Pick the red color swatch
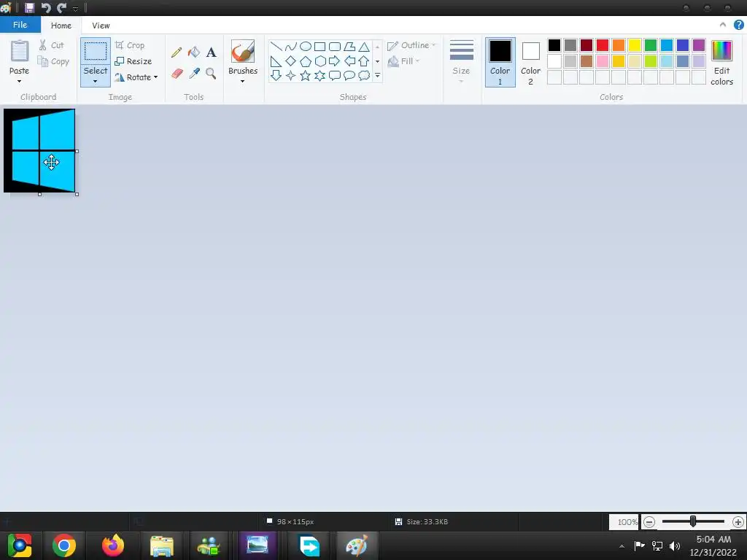This screenshot has width=747, height=560. tap(602, 45)
